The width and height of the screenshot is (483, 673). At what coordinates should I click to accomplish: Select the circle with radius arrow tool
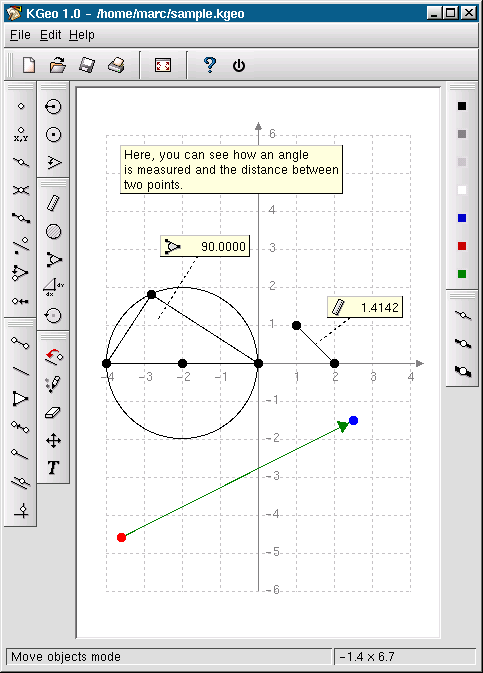(53, 106)
